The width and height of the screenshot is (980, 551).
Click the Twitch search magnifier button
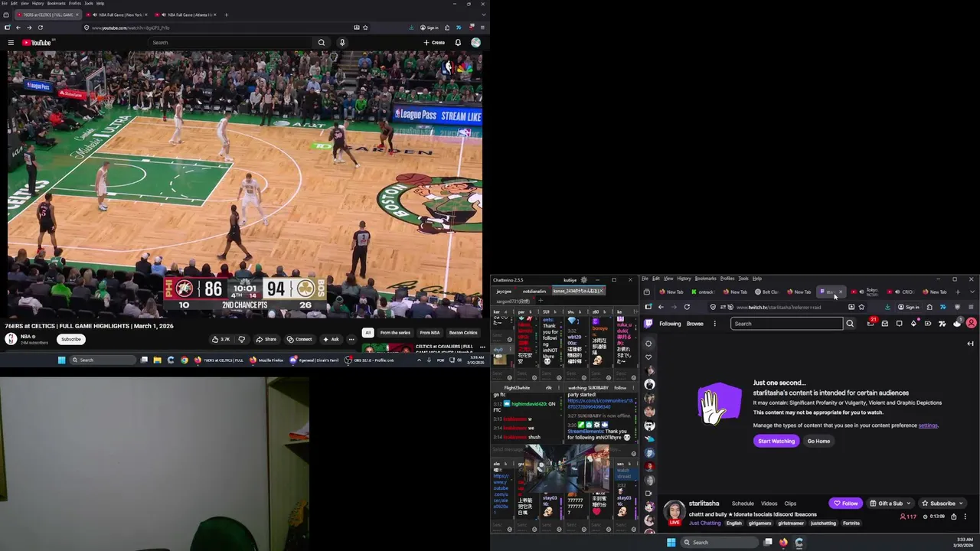pos(850,324)
